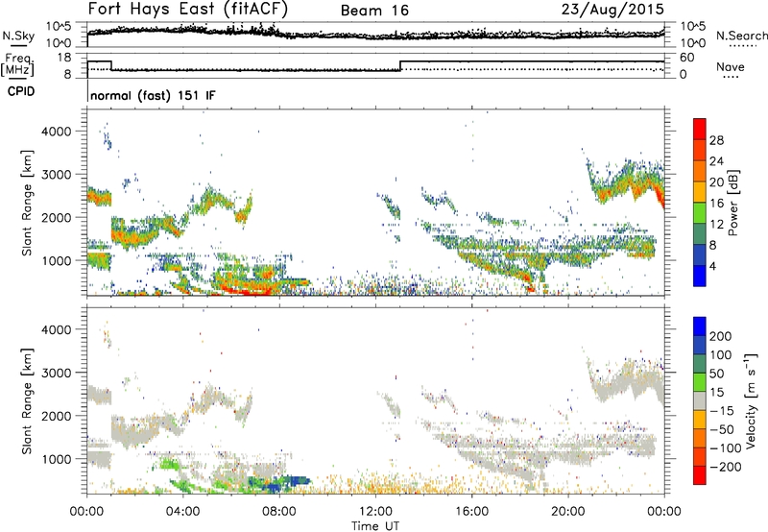Click the gray segment of velocity colorbar
Viewport: 768px width, 532px height.
coord(700,400)
